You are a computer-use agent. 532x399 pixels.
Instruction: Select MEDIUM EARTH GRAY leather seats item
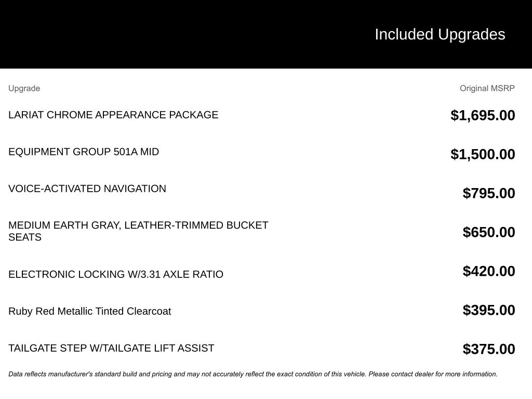click(138, 231)
